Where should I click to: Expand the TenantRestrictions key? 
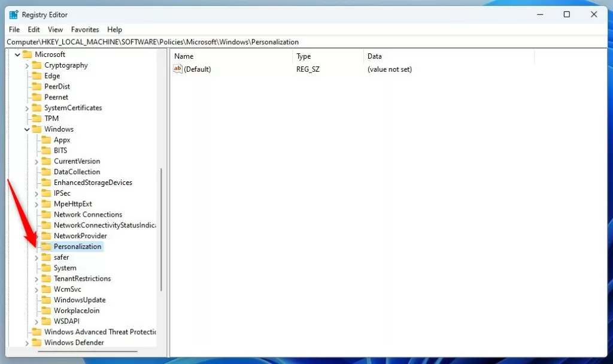coord(37,279)
